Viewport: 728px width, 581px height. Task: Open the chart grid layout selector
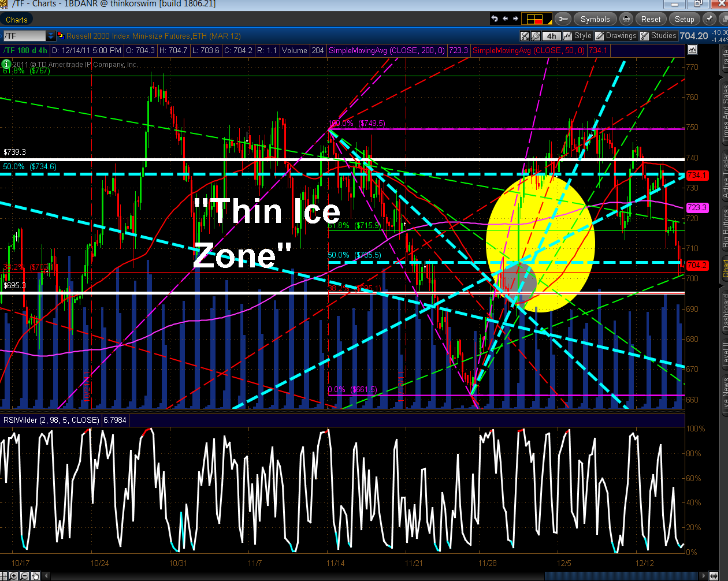(x=536, y=19)
